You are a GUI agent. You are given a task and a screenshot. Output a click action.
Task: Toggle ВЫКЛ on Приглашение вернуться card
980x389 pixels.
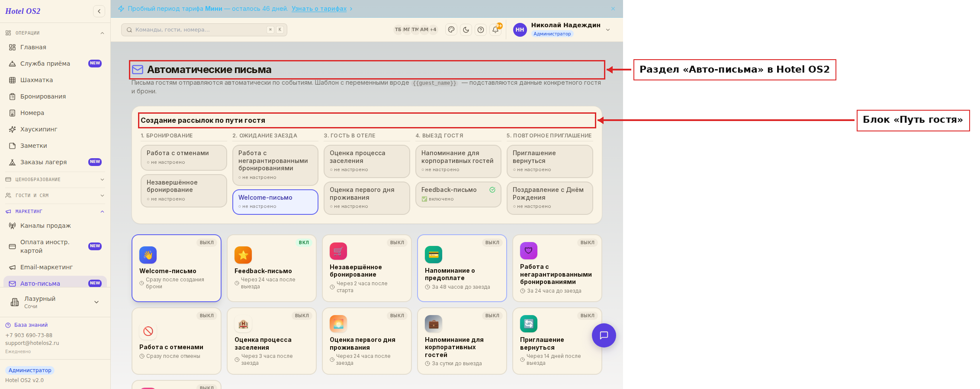pyautogui.click(x=588, y=316)
